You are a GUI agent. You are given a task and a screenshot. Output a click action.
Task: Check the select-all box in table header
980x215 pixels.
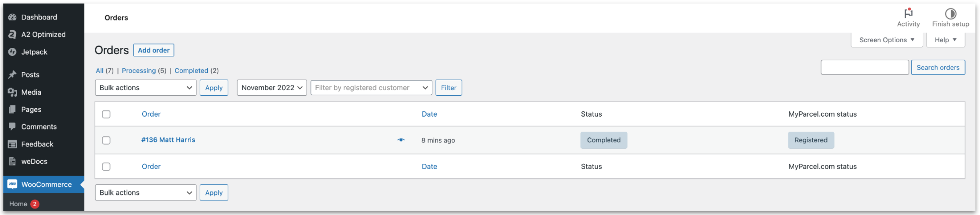point(106,114)
